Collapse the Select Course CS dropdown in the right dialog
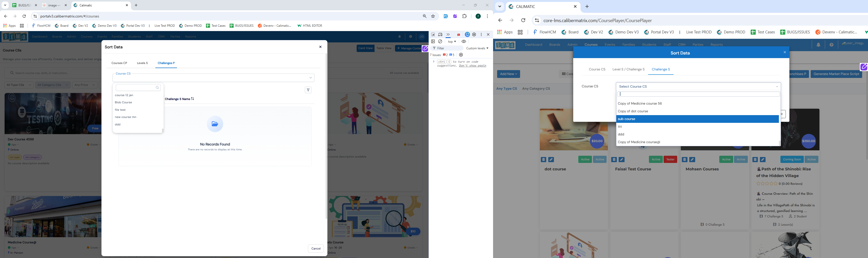 (698, 87)
